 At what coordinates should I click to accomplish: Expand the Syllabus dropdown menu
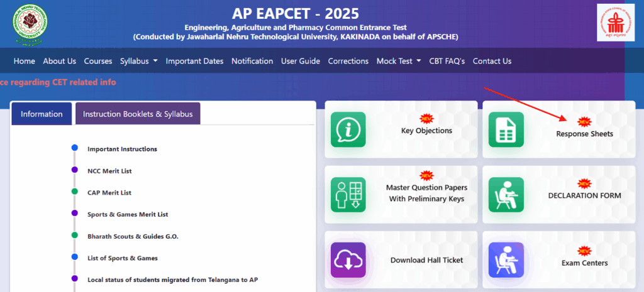click(x=139, y=61)
